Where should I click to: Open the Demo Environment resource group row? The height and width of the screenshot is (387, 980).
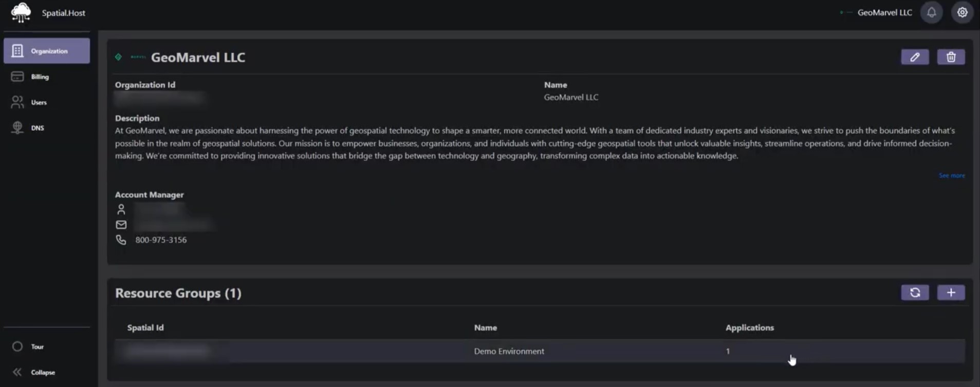coord(509,351)
